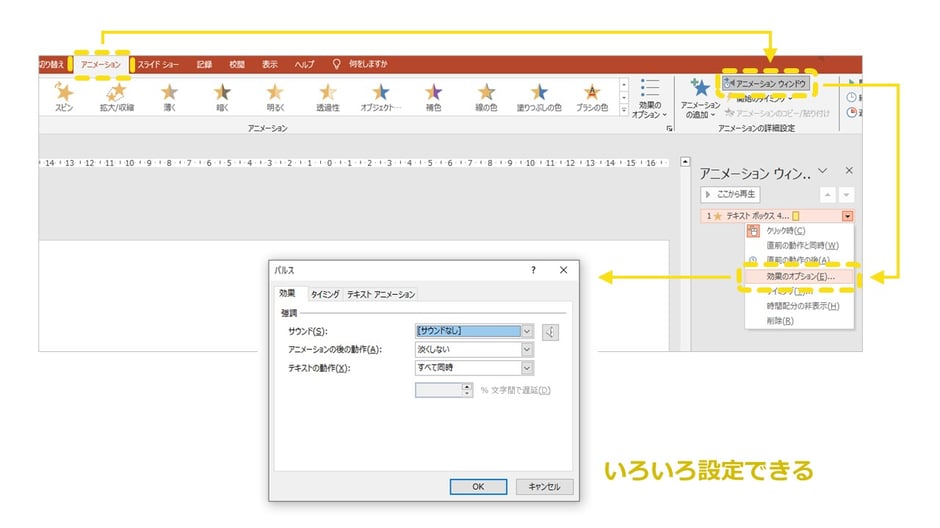This screenshot has width=940, height=528.
Task: Open the 効果のオプション ribbon dropdown
Action: (x=649, y=98)
